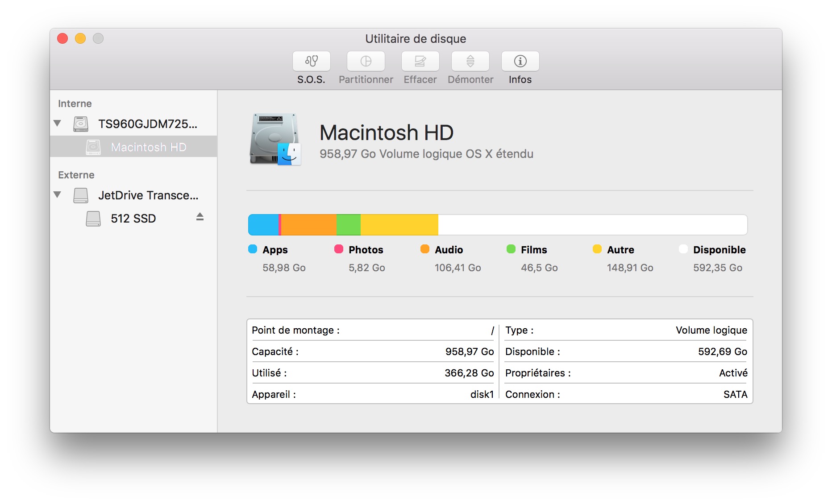Click the Interne section header
This screenshot has height=504, width=832.
tap(75, 103)
